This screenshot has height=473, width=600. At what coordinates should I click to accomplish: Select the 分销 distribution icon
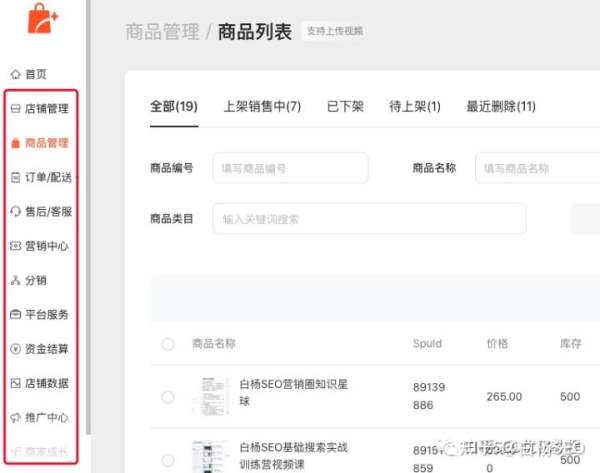pyautogui.click(x=15, y=280)
